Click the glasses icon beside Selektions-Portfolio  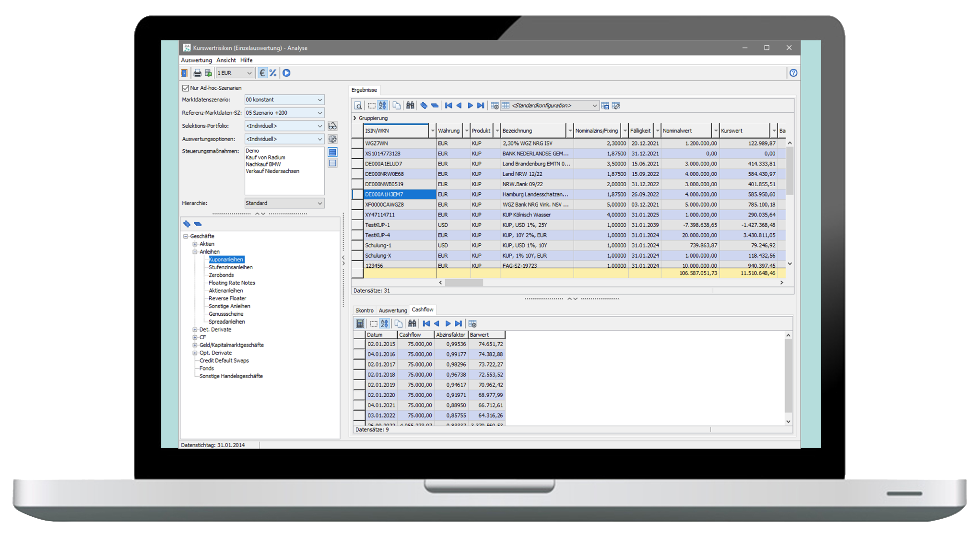332,126
